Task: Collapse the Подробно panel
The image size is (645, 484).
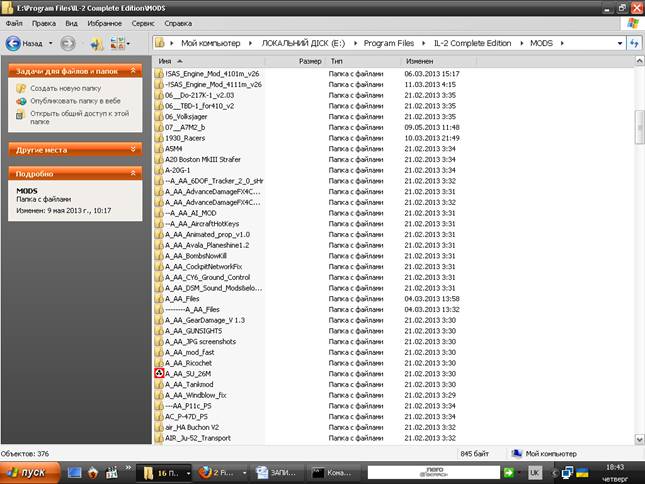Action: click(x=133, y=174)
